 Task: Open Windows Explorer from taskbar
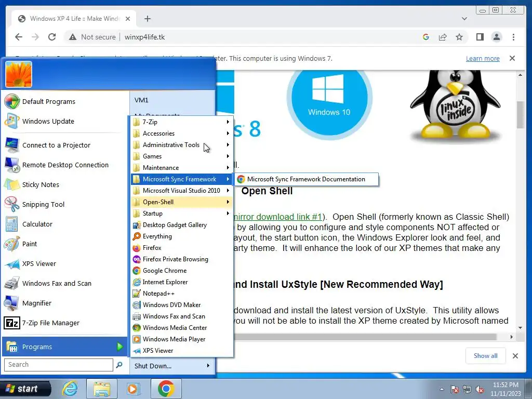[101, 389]
